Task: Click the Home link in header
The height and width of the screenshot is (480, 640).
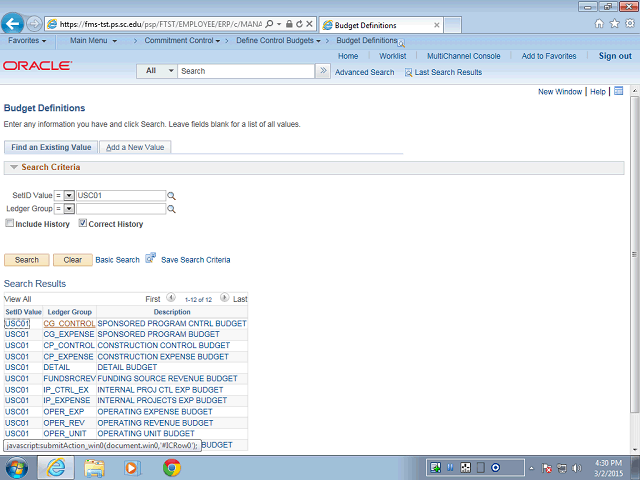Action: pyautogui.click(x=348, y=56)
